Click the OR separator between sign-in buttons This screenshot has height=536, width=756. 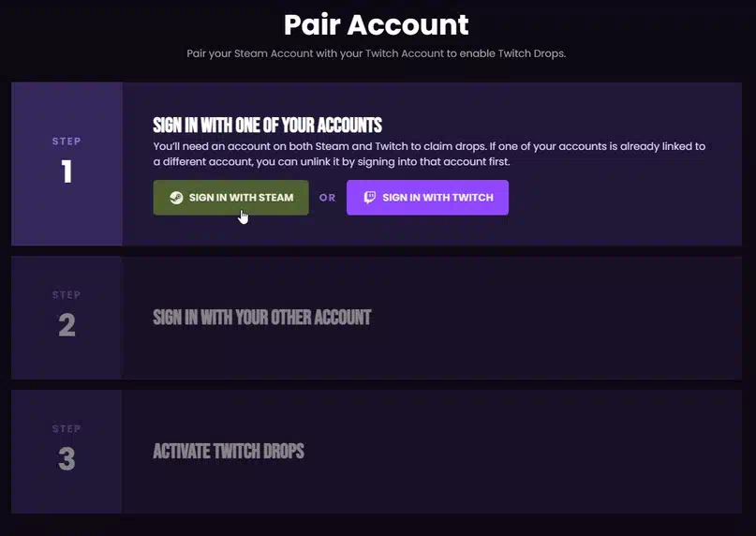point(327,198)
